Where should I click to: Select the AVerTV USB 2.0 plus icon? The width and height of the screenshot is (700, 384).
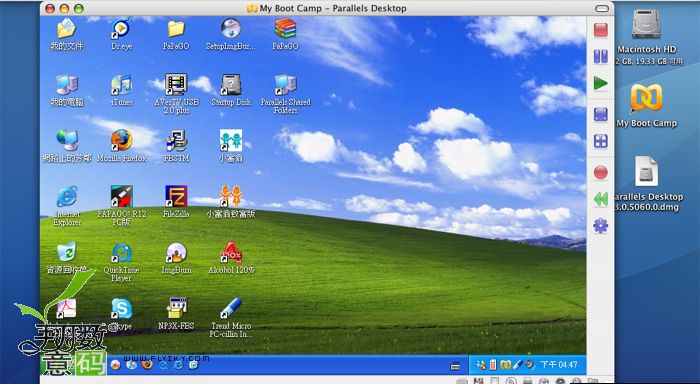click(x=176, y=94)
